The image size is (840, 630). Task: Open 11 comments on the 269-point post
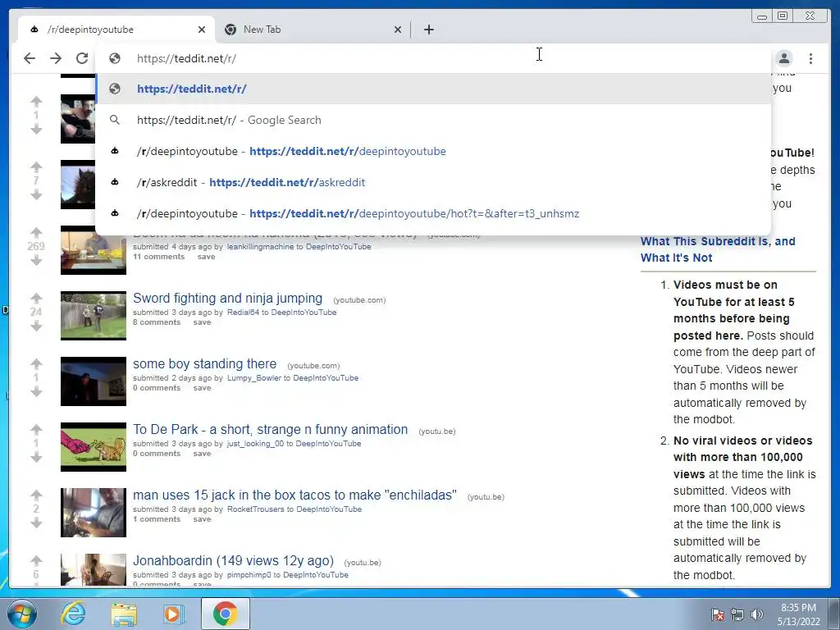(158, 257)
